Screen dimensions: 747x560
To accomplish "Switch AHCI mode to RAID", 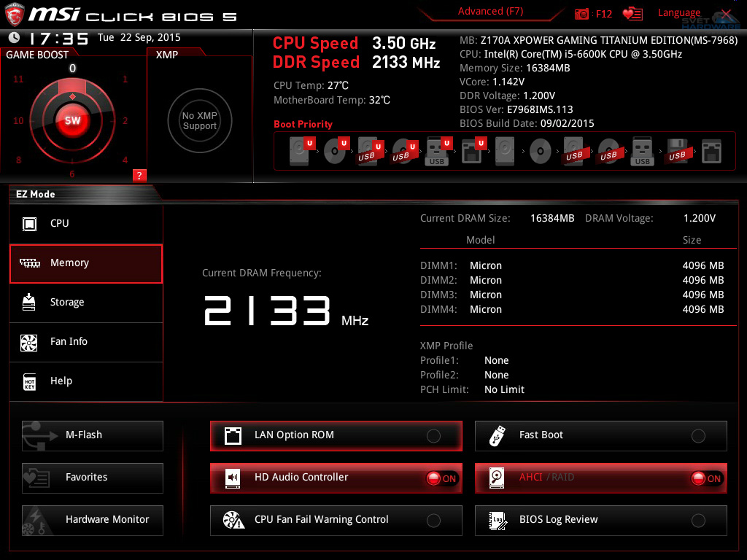I will (706, 478).
